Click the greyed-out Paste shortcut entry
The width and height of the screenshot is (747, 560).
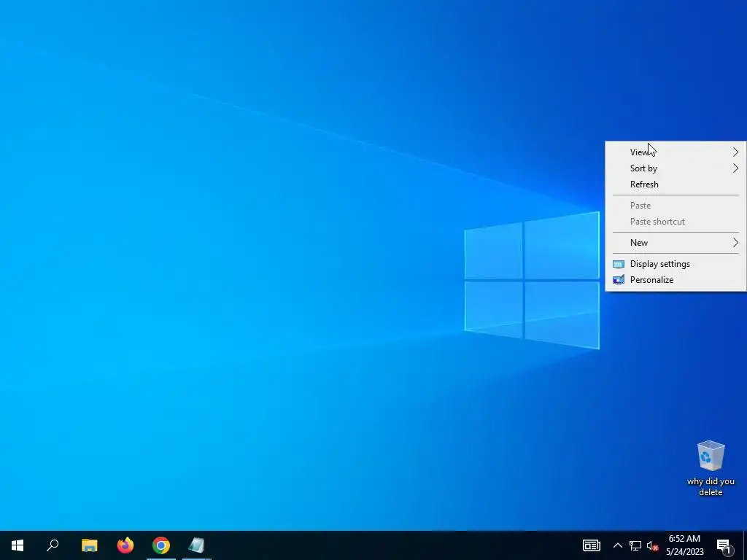pos(676,222)
